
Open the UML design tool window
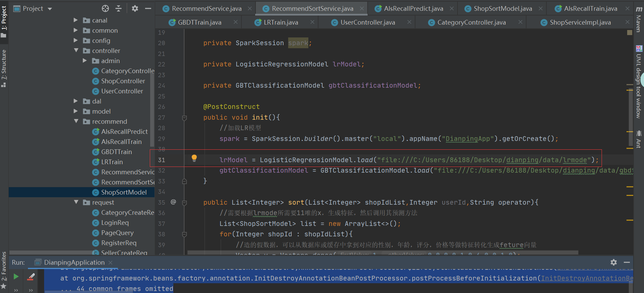(638, 82)
